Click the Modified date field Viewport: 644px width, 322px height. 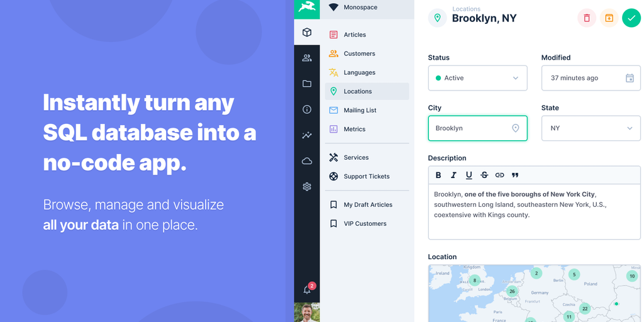(x=591, y=78)
